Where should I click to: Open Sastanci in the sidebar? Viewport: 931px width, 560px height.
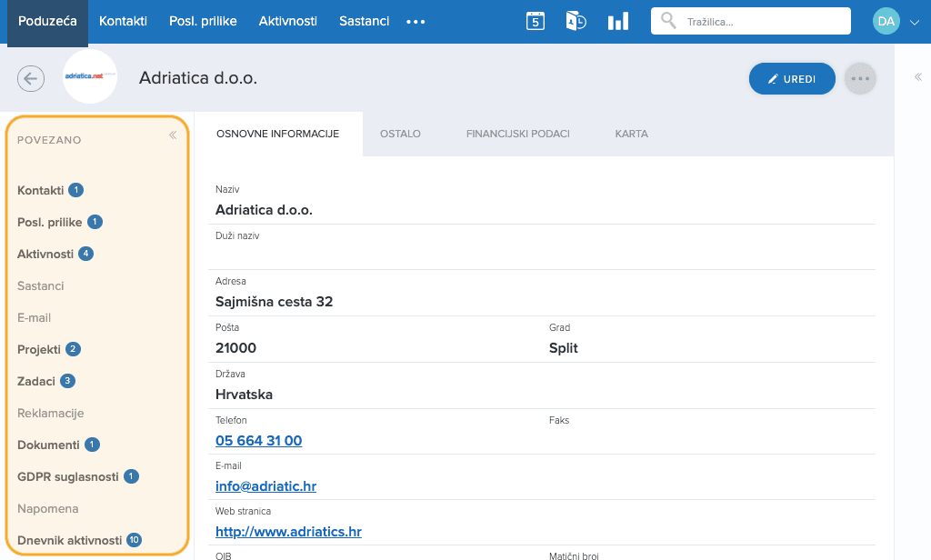click(x=40, y=286)
